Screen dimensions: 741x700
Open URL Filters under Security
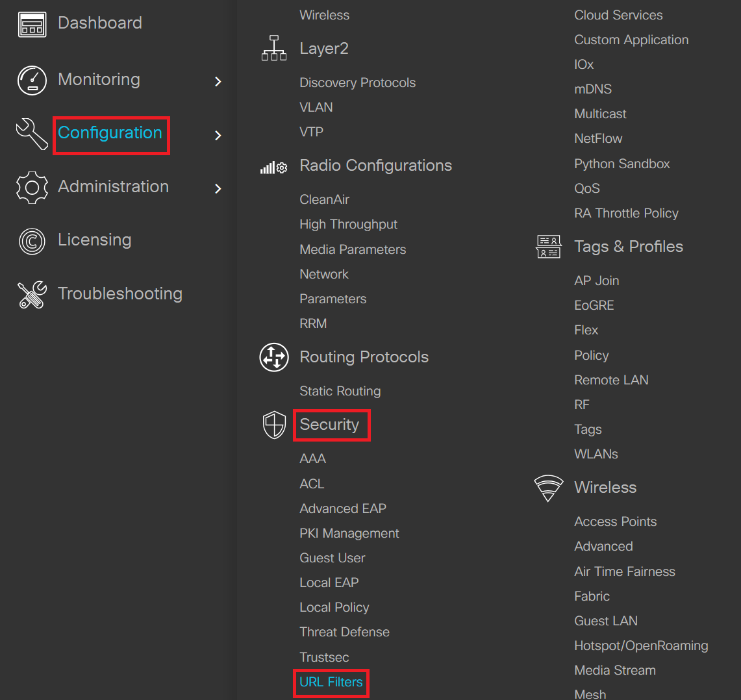[x=331, y=682]
